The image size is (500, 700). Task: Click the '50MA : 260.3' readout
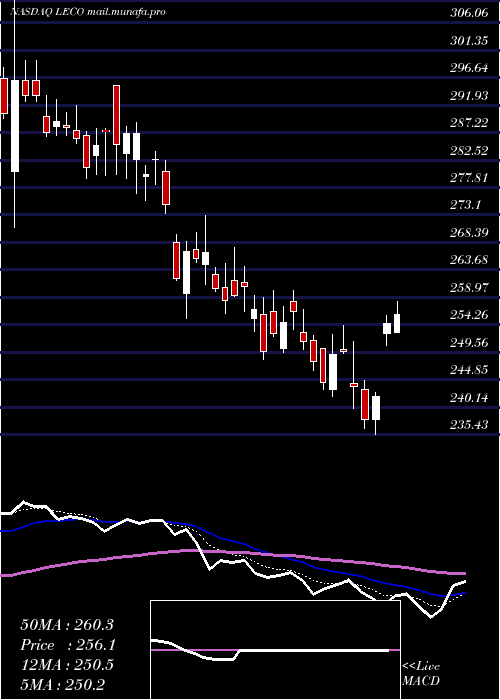[x=67, y=625]
